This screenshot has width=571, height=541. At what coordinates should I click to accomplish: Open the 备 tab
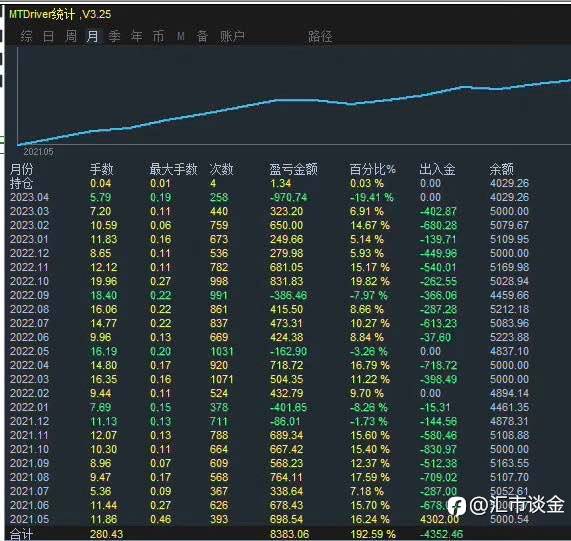point(202,36)
